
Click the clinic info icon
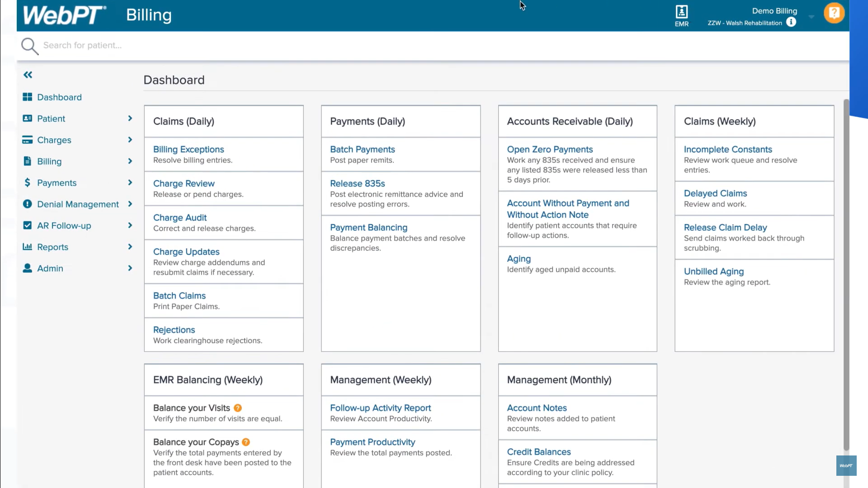pos(791,22)
